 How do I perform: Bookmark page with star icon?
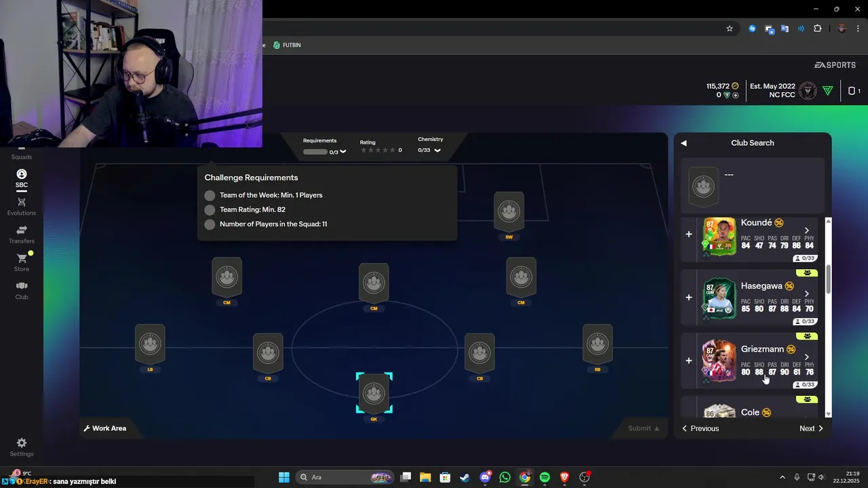[730, 28]
